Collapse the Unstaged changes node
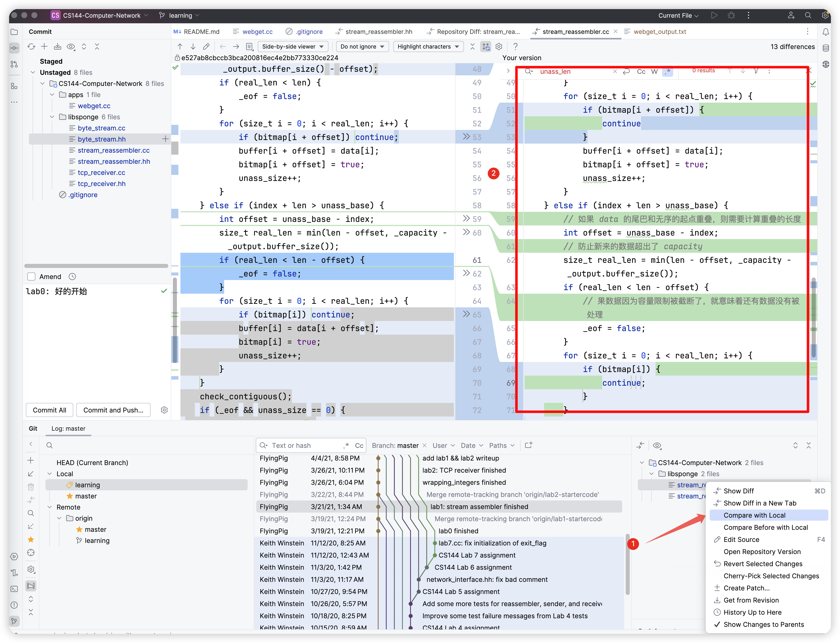 [33, 72]
